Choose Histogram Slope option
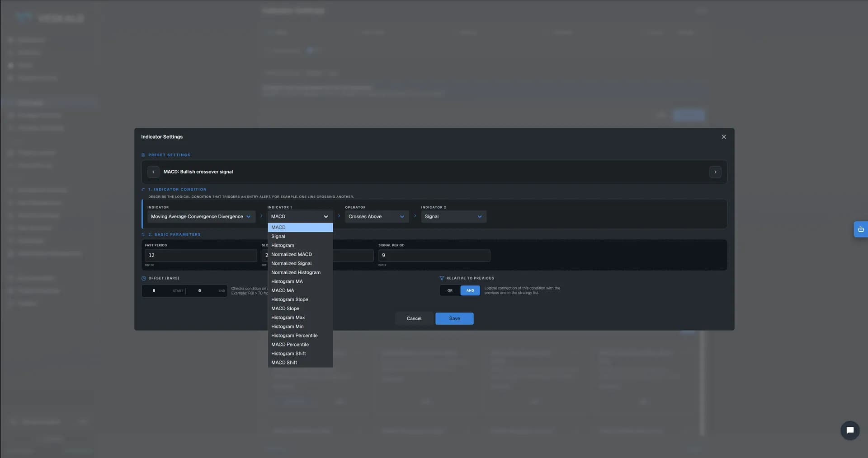The width and height of the screenshot is (868, 458). tap(300, 300)
